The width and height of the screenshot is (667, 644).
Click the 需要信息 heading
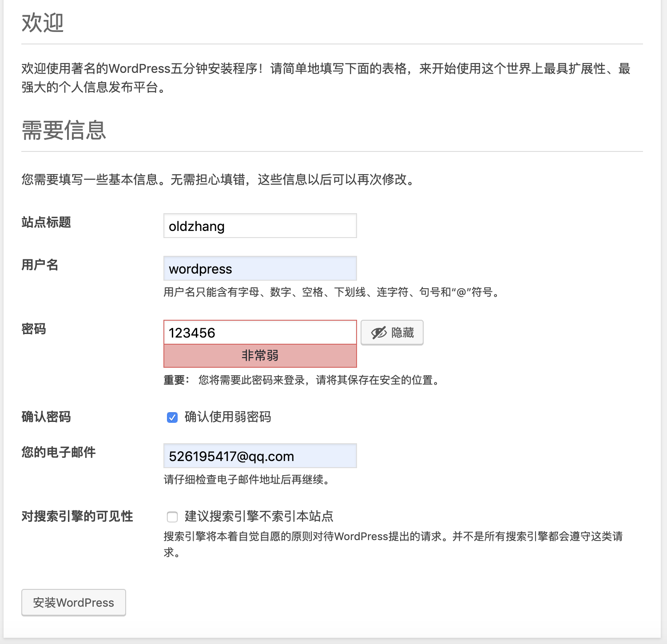click(64, 130)
